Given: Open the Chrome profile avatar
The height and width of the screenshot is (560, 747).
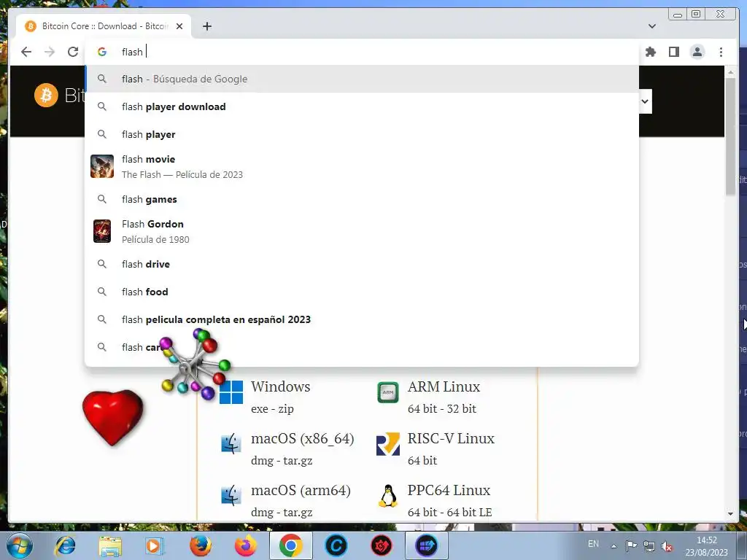Looking at the screenshot, I should pos(697,52).
